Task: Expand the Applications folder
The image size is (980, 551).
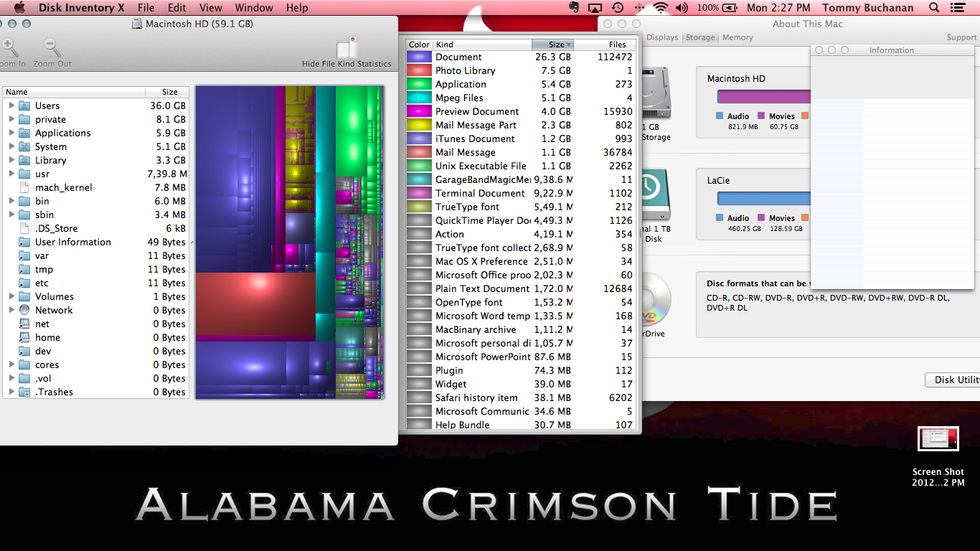Action: [11, 133]
